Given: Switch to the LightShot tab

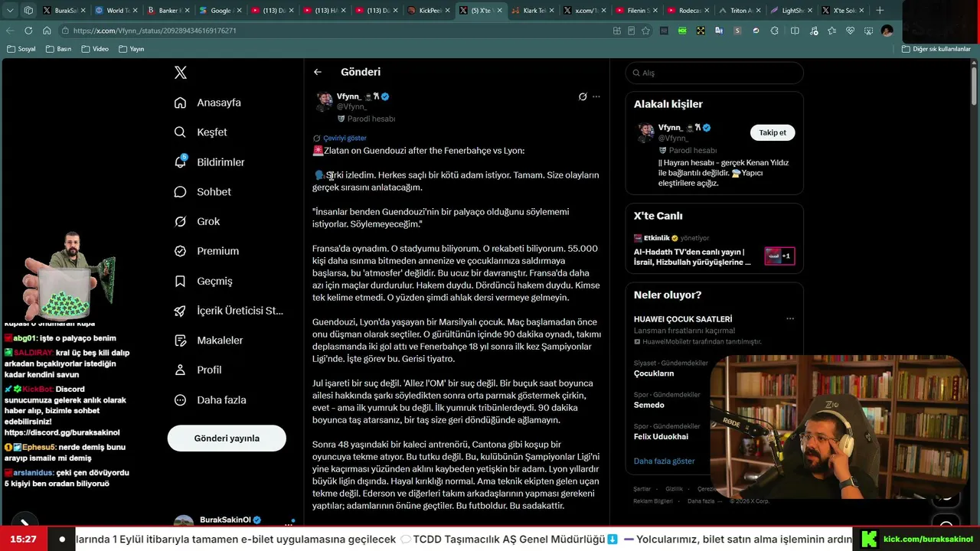Looking at the screenshot, I should pos(792,11).
